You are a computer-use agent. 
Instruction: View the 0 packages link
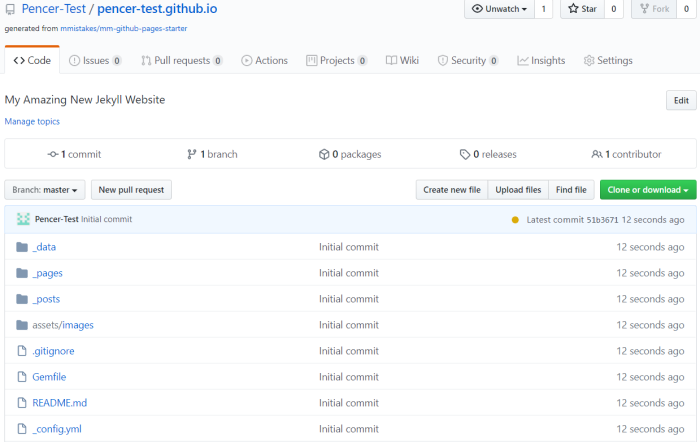[x=350, y=154]
